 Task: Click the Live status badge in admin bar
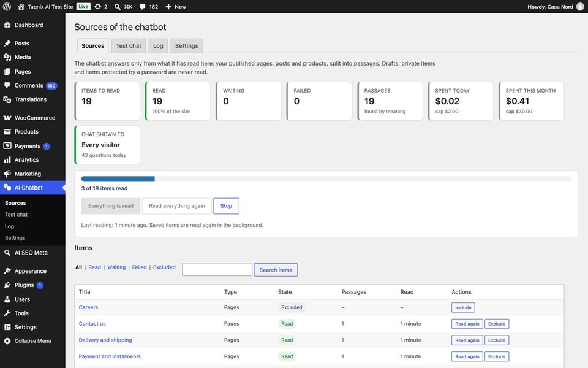[x=83, y=7]
